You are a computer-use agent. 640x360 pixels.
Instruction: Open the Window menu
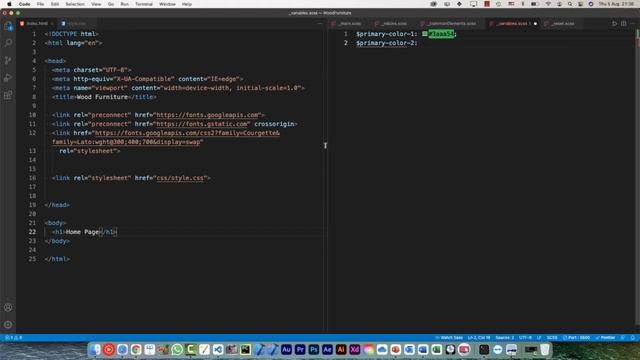(167, 4)
